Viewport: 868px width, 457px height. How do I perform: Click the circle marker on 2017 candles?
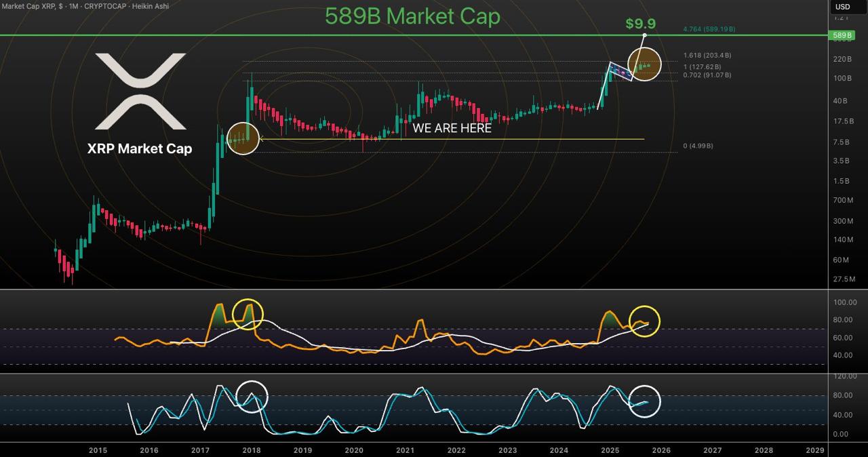tap(243, 138)
